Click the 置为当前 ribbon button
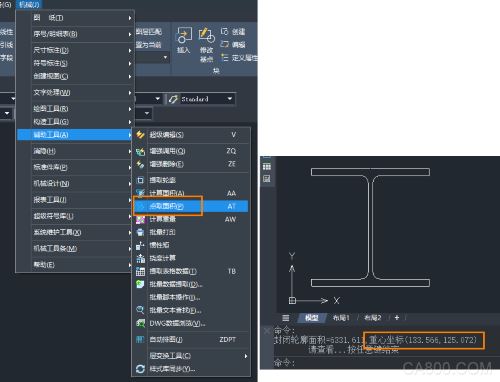The image size is (500, 382). (x=149, y=45)
